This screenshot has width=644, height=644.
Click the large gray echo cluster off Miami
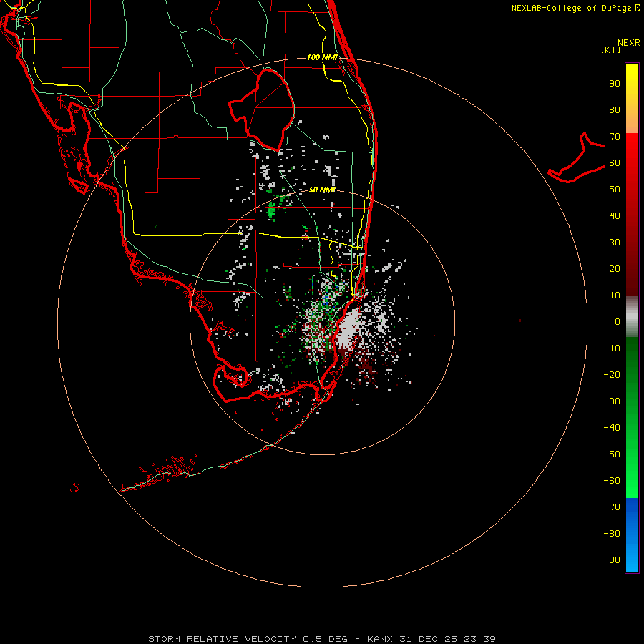click(x=348, y=329)
